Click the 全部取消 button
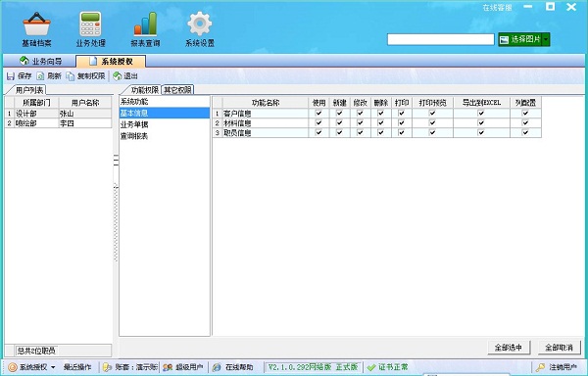The width and height of the screenshot is (588, 376). (x=559, y=348)
